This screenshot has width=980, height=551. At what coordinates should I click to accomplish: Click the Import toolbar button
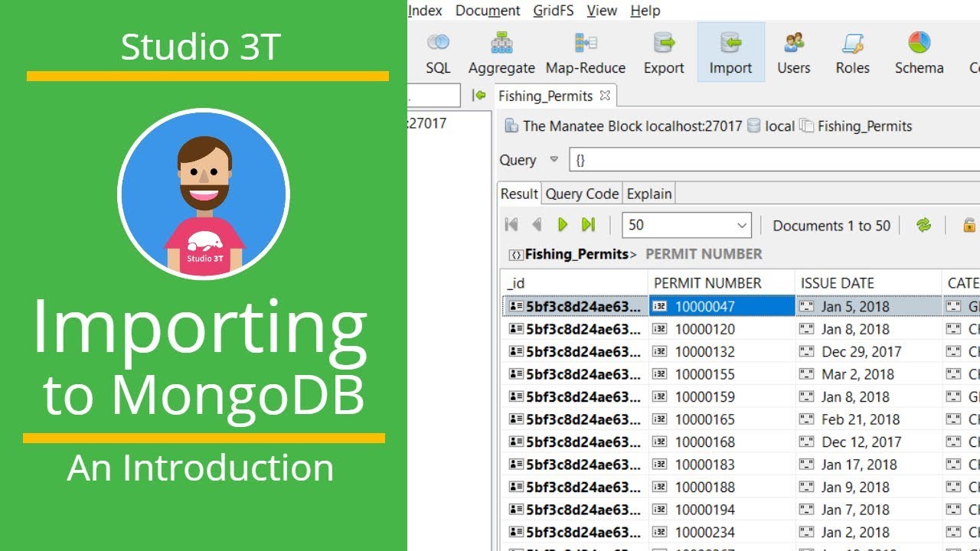coord(730,52)
